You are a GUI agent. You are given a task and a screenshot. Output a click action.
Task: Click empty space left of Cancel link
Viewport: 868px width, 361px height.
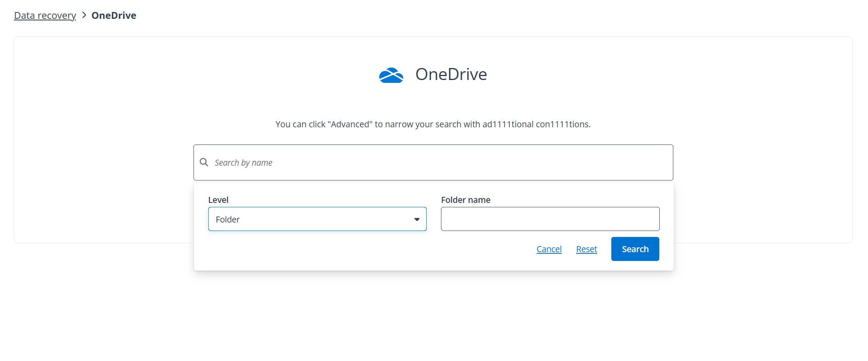point(360,250)
